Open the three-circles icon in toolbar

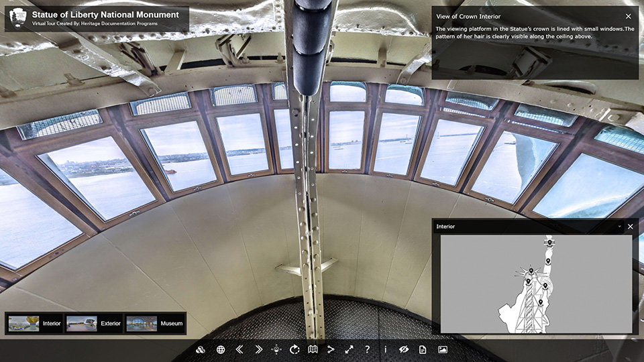tap(201, 349)
